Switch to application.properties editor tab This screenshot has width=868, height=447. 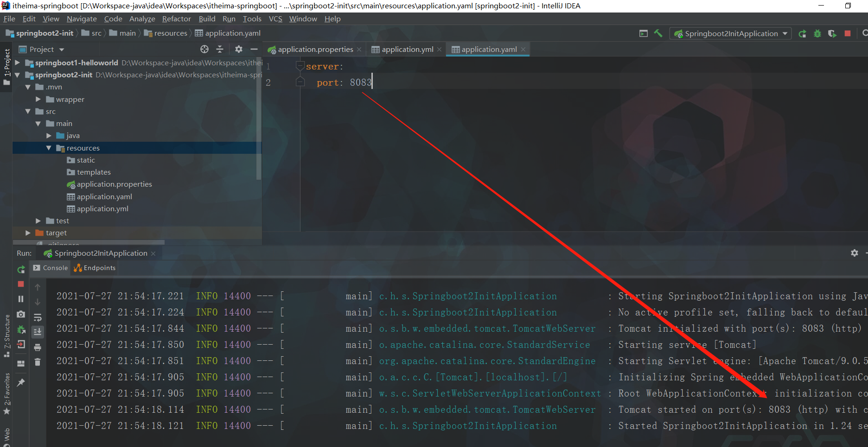(x=314, y=49)
